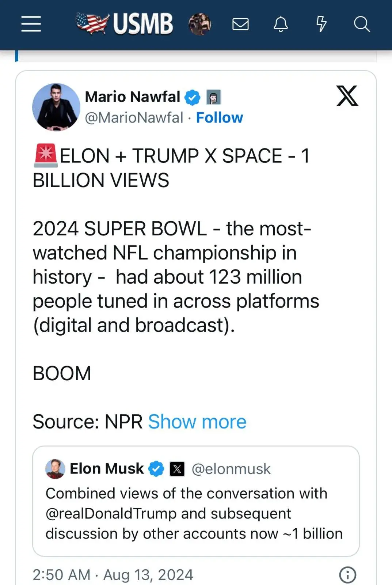The image size is (392, 585).
Task: Click the X badge beside Elon Musk
Action: pos(177,469)
